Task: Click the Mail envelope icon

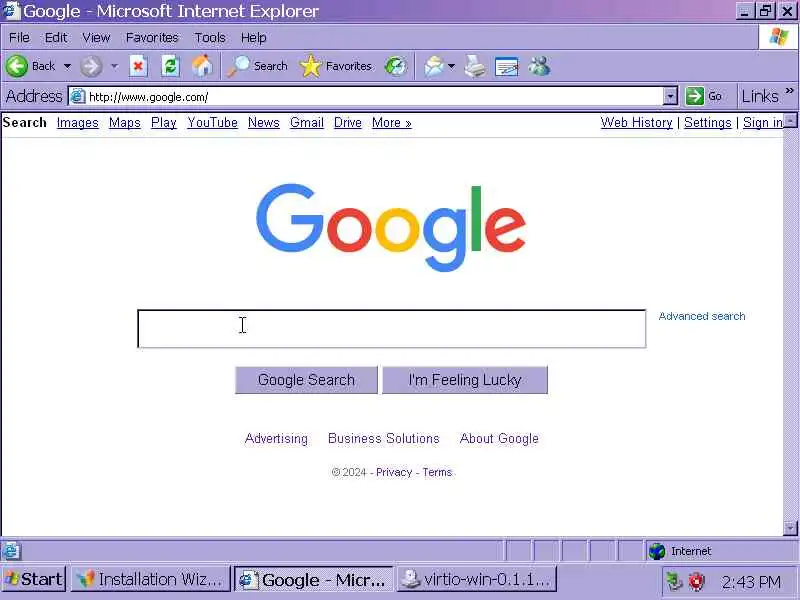Action: tap(434, 66)
